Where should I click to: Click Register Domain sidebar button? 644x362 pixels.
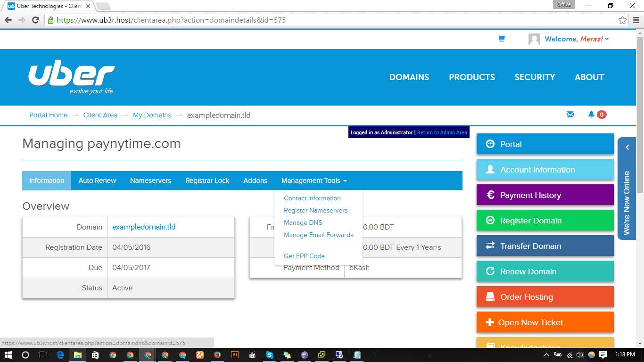(545, 221)
